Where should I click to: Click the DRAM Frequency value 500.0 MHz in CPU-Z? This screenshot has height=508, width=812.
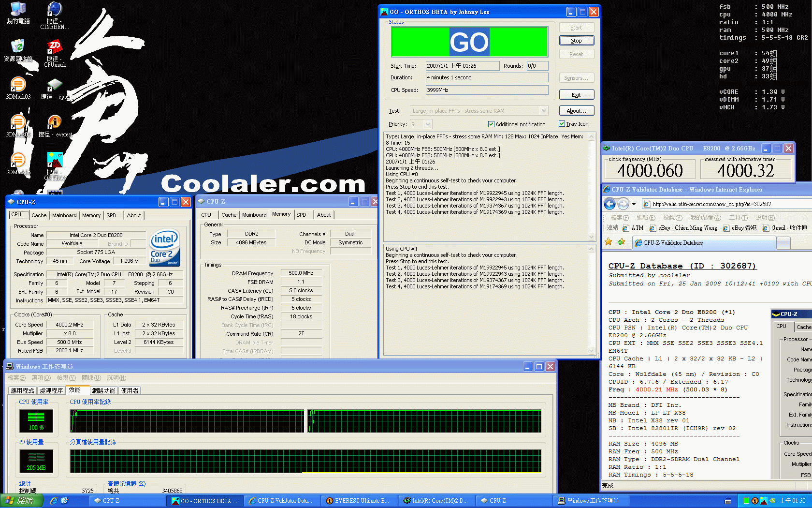tap(301, 273)
